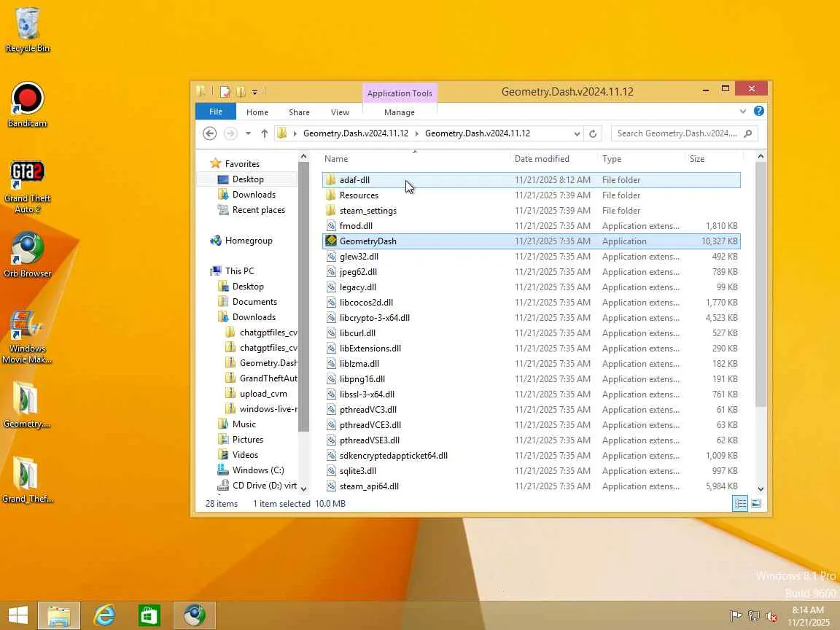
Task: Click the search magnifier icon
Action: (748, 133)
